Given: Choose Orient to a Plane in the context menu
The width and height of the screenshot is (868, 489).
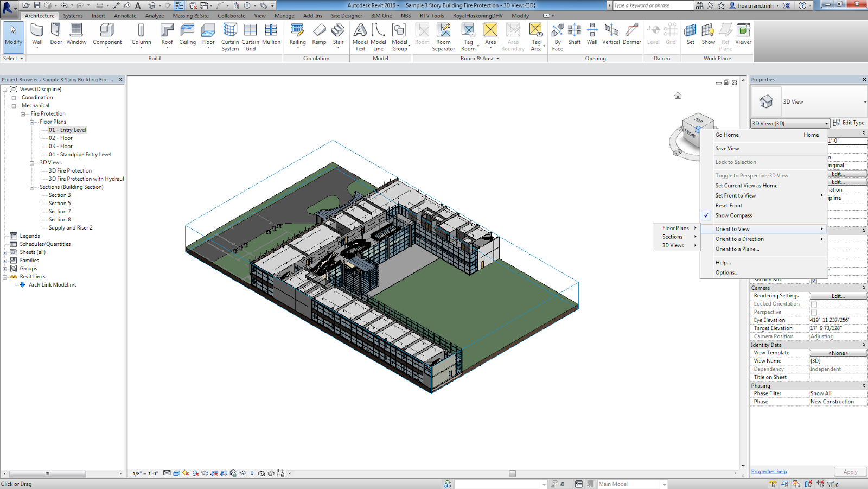Looking at the screenshot, I should (x=737, y=249).
